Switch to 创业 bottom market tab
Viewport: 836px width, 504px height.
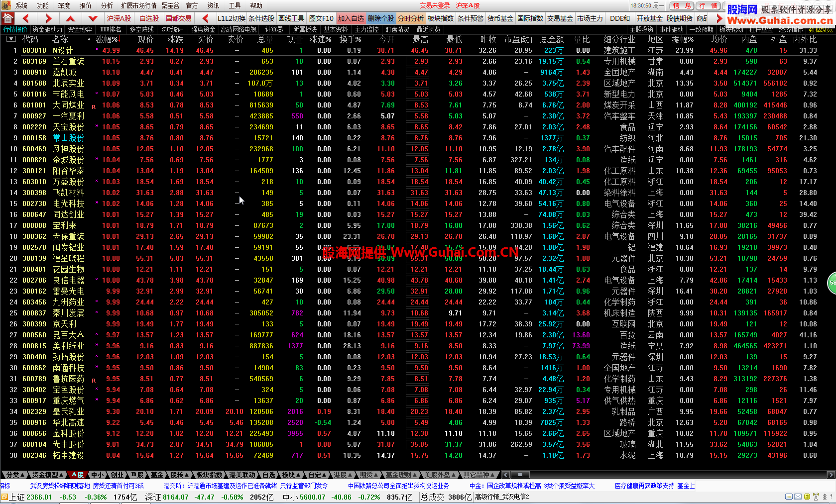coord(117,475)
